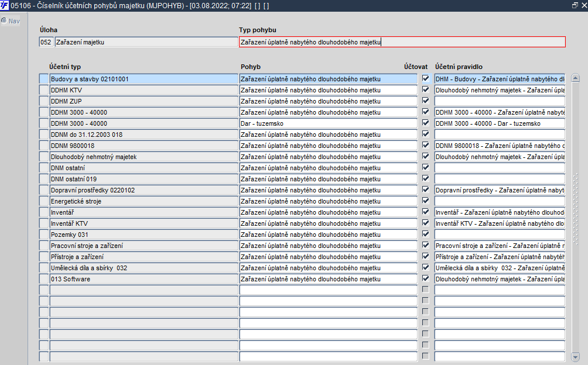Toggle Účtovat checkbox for DDHM KTV
The width and height of the screenshot is (588, 365).
click(x=425, y=89)
